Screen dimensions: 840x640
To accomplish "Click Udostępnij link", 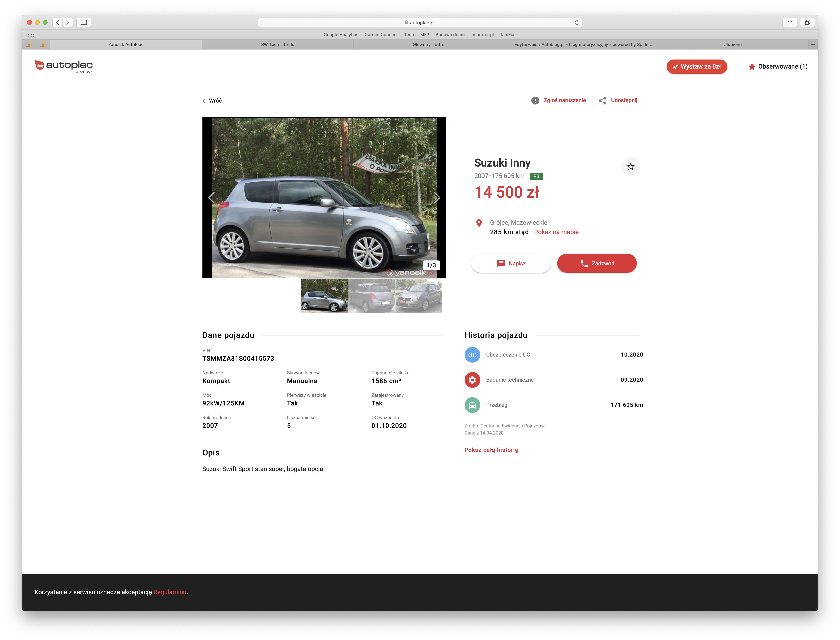I will (624, 100).
